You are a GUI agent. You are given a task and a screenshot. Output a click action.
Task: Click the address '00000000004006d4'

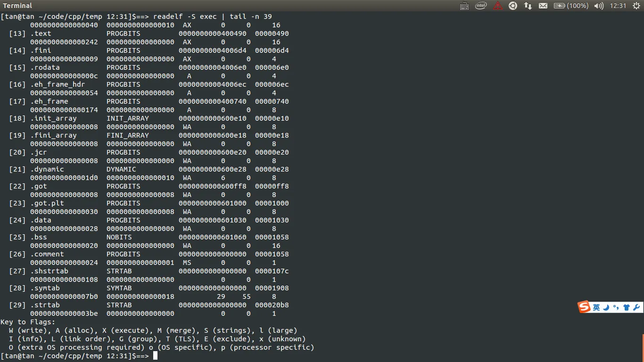(213, 50)
